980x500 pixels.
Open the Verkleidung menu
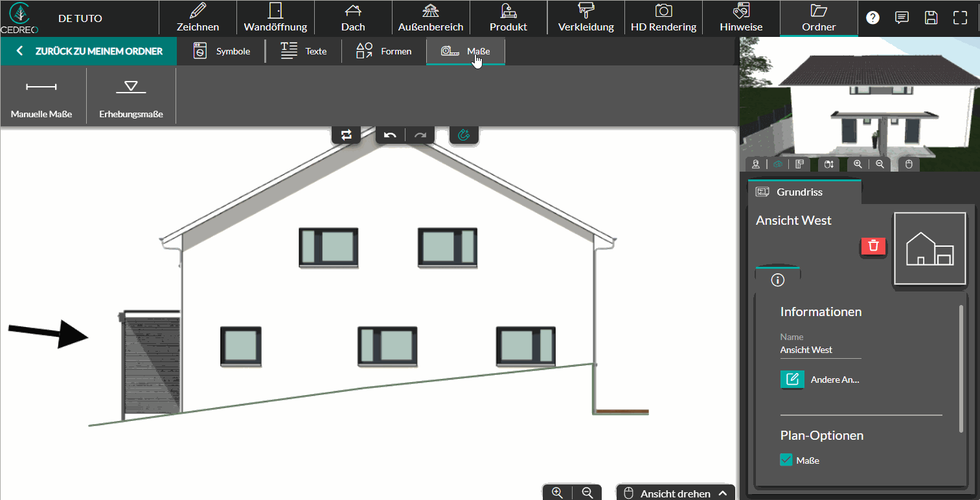pos(586,18)
